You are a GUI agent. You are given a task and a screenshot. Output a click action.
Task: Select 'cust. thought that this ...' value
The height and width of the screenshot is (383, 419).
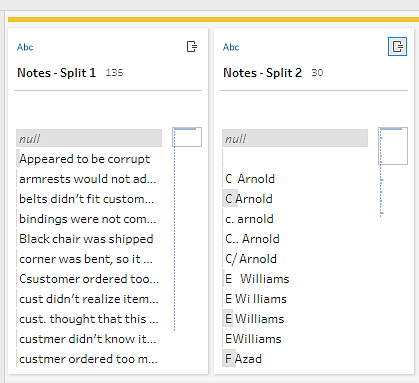click(x=89, y=319)
